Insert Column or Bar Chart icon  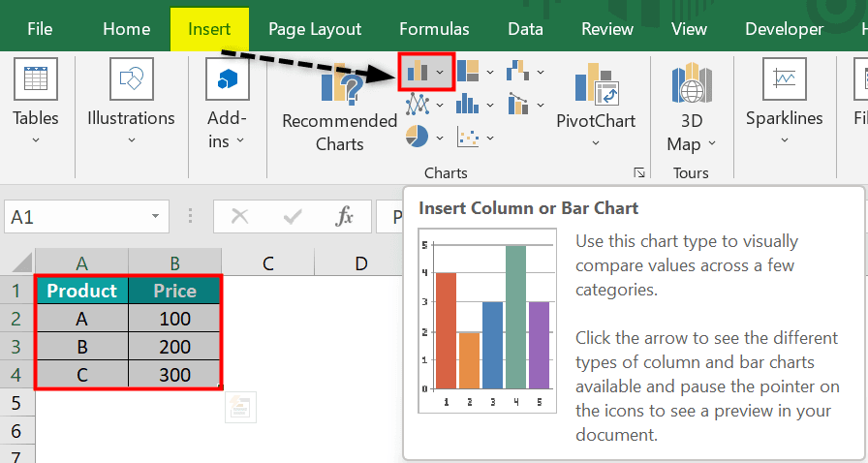(418, 72)
